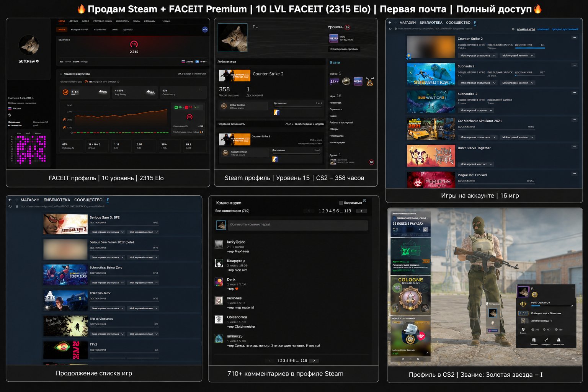This screenshot has height=392, width=588.
Task: Click the COLOGNE medal panel in CS2
Action: pyautogui.click(x=410, y=295)
